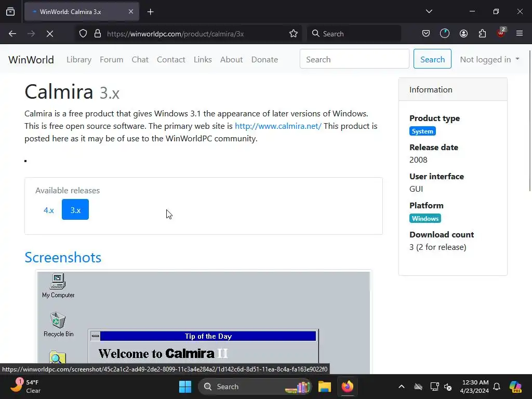Open File Explorer from the taskbar
The image size is (532, 399).
(324, 387)
